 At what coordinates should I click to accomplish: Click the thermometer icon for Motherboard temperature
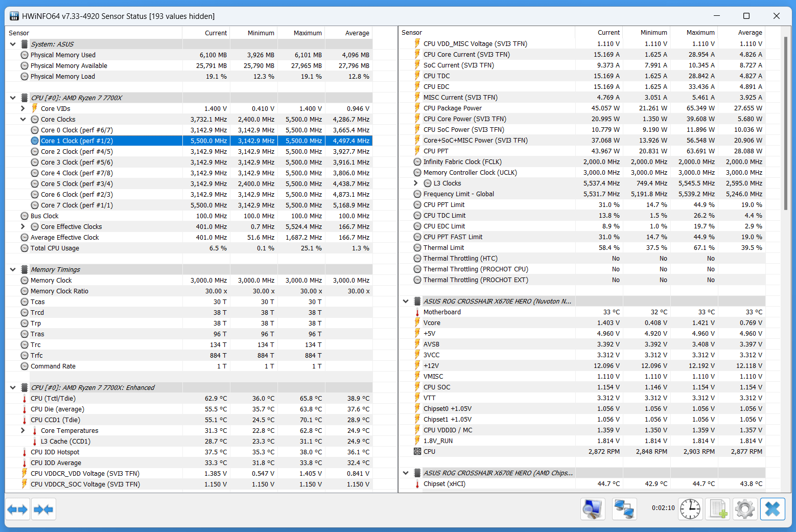[417, 312]
